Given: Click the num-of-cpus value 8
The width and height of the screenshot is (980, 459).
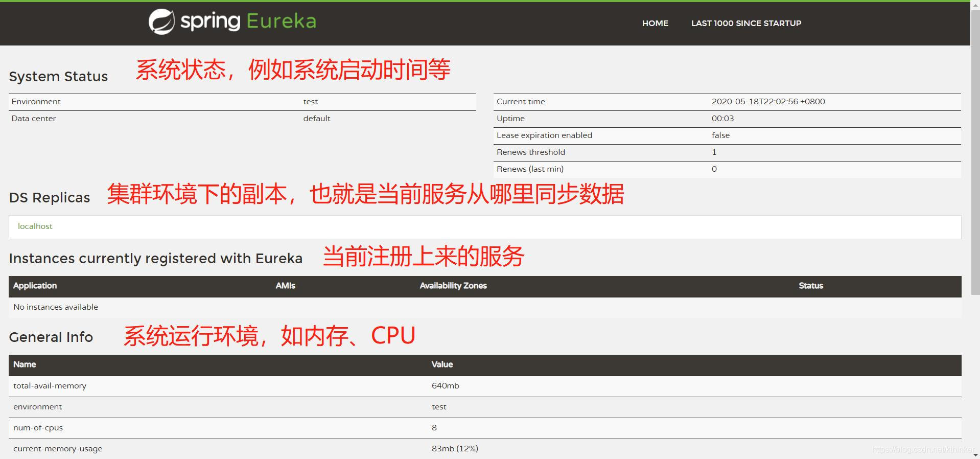Looking at the screenshot, I should [x=434, y=428].
